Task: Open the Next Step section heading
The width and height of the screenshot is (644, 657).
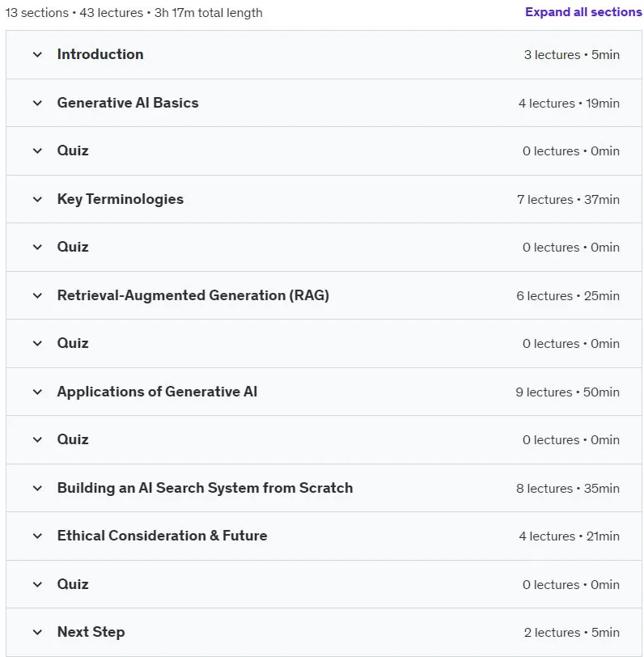Action: click(91, 633)
